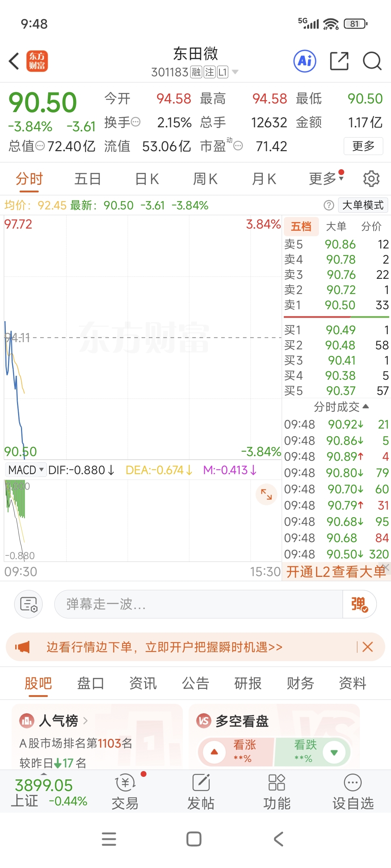Image resolution: width=391 pixels, height=868 pixels.
Task: Tap 开通L2查看大单 link
Action: tap(336, 572)
